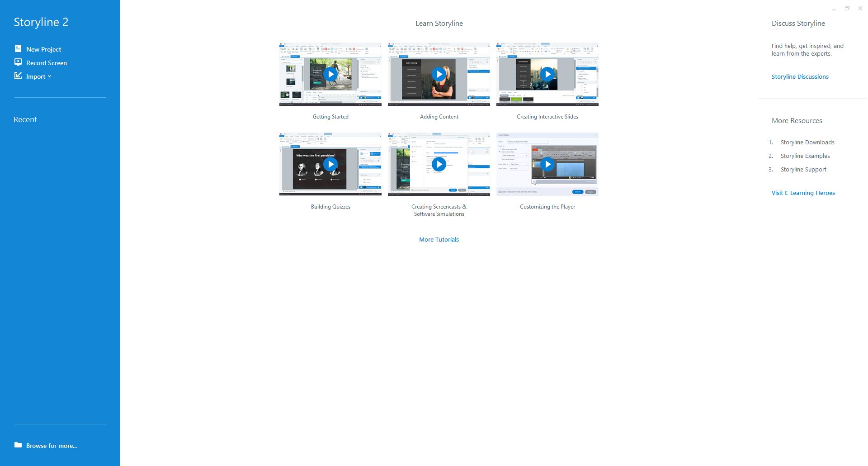Play the Creating Interactive Slides video
The width and height of the screenshot is (868, 466).
547,74
